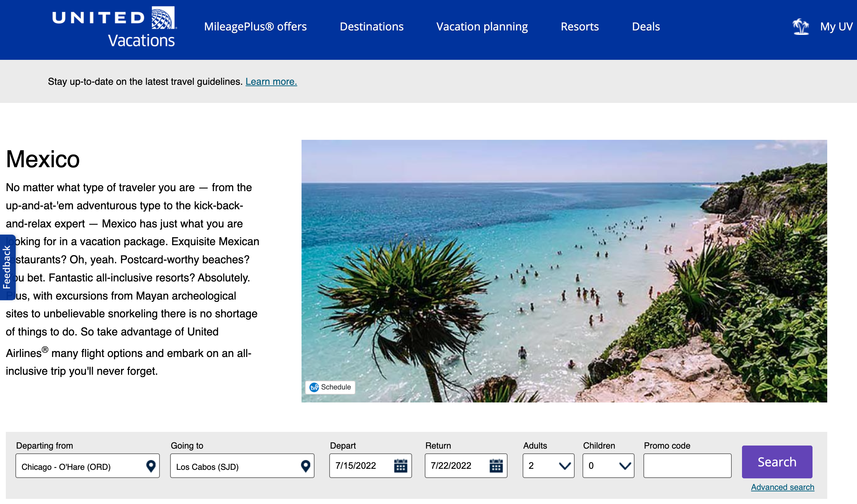Click the Going to Los Cabos field
The image size is (857, 504).
tap(242, 466)
